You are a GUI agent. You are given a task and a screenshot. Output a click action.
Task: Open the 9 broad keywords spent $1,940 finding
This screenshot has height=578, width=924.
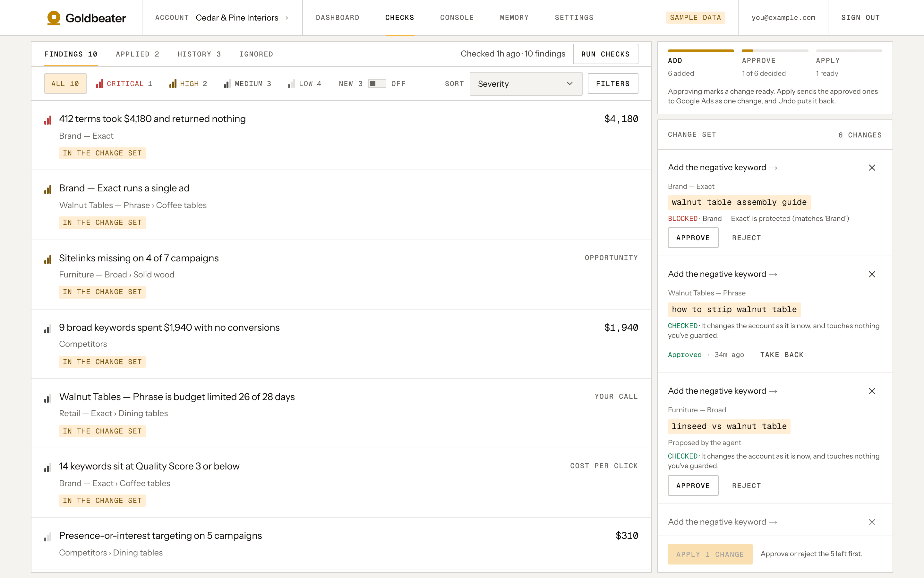[x=169, y=328]
